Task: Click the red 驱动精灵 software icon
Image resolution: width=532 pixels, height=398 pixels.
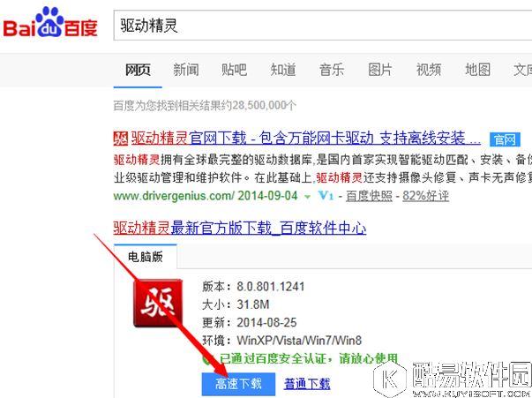Action: [158, 303]
